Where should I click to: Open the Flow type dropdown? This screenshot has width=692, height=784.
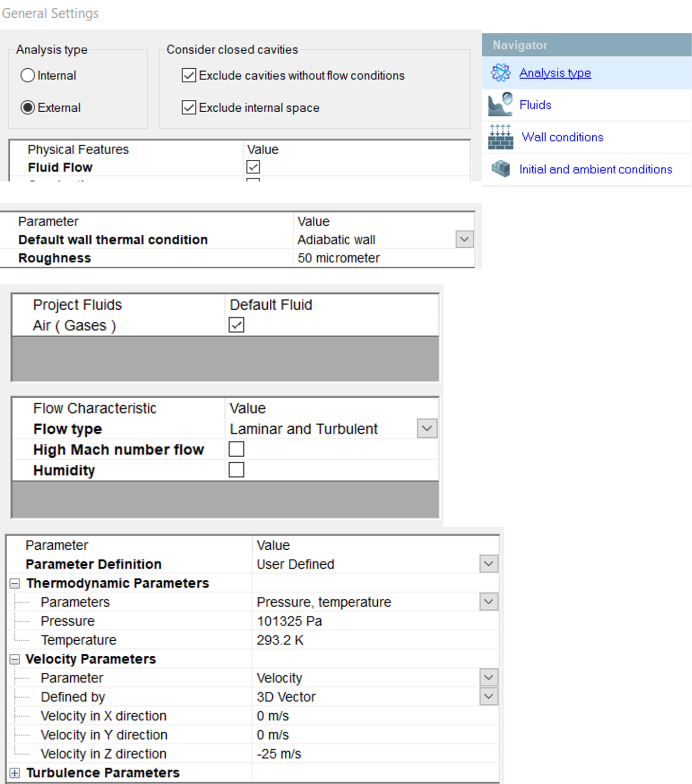pyautogui.click(x=427, y=429)
